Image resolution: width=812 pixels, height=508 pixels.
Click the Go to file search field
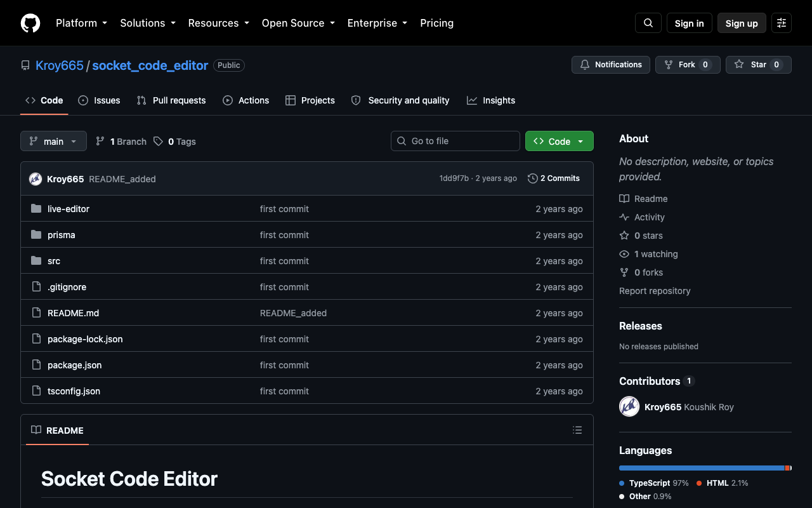455,141
